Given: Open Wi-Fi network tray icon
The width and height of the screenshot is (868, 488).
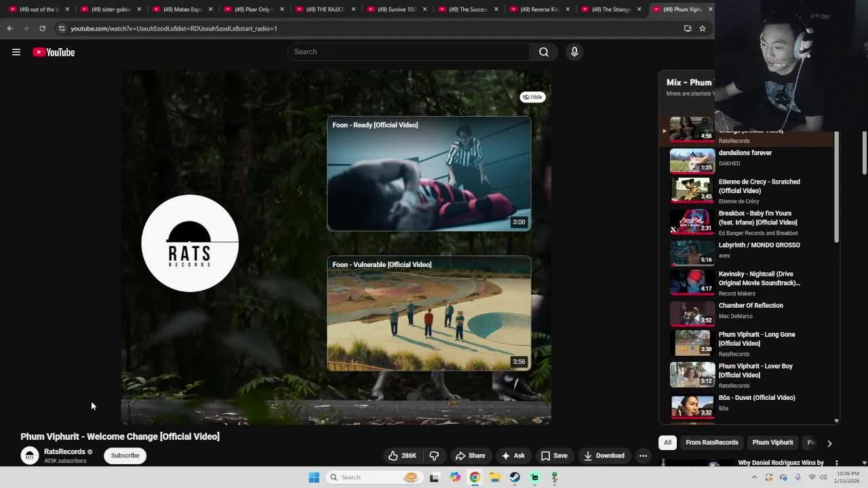Looking at the screenshot, I should point(812,477).
